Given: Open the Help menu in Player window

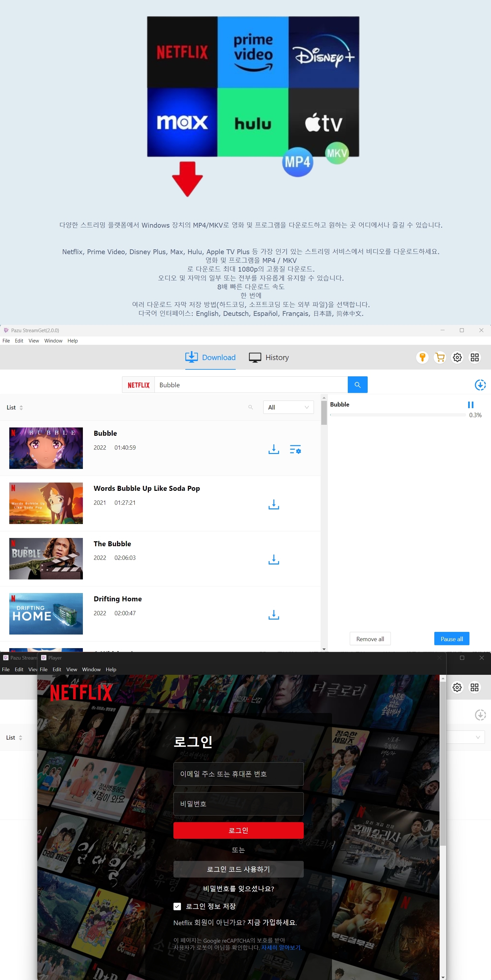Looking at the screenshot, I should pyautogui.click(x=111, y=669).
